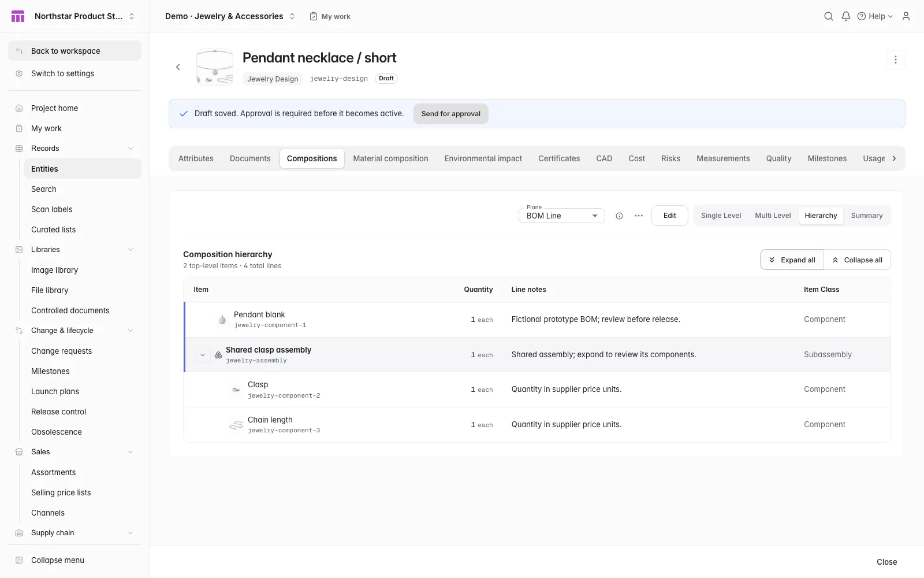Open the user profile icon
This screenshot has width=924, height=578.
906,16
